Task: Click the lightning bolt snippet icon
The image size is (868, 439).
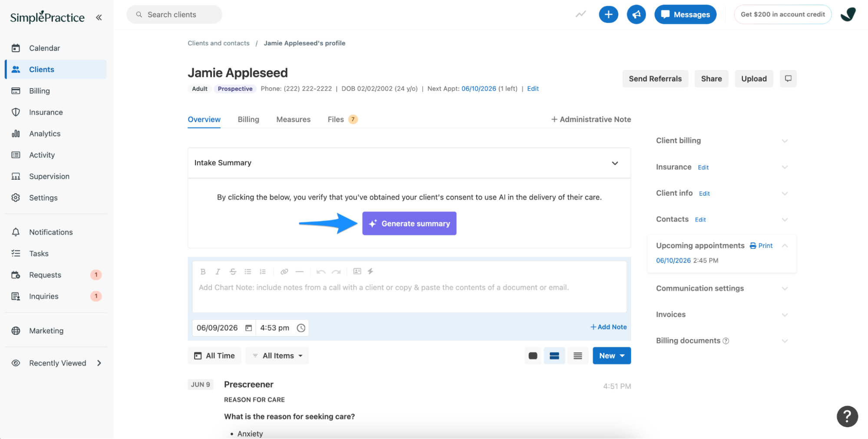Action: 370,271
